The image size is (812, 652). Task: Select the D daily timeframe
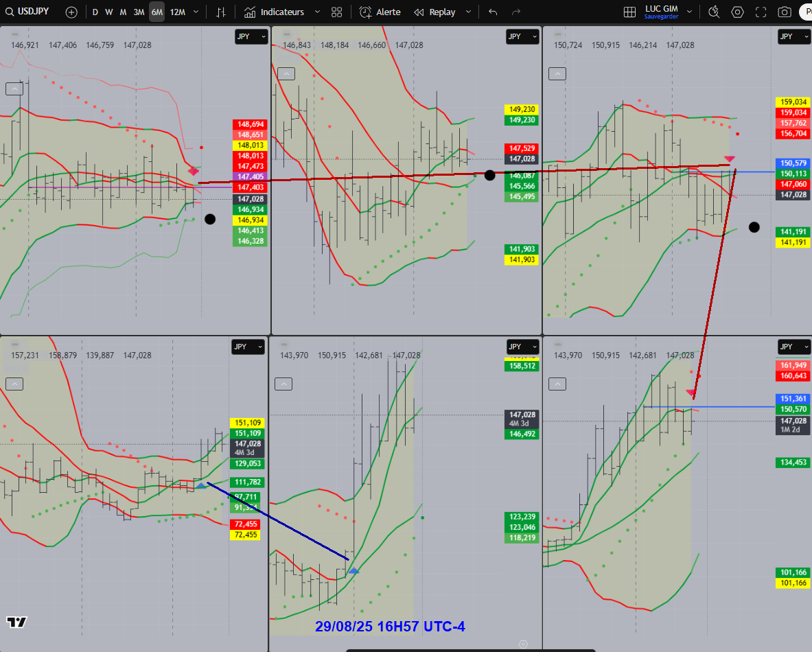coord(95,12)
